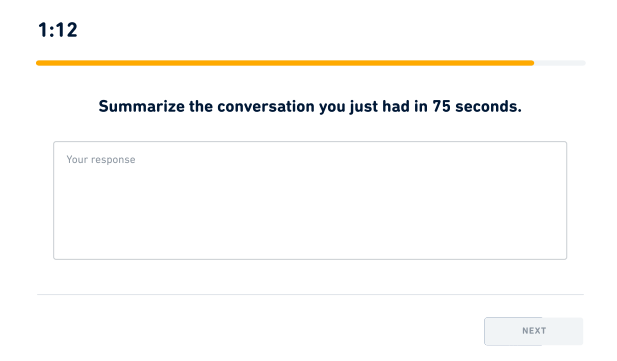Click the left start of the orange progress bar
This screenshot has height=361, width=617.
(39, 63)
